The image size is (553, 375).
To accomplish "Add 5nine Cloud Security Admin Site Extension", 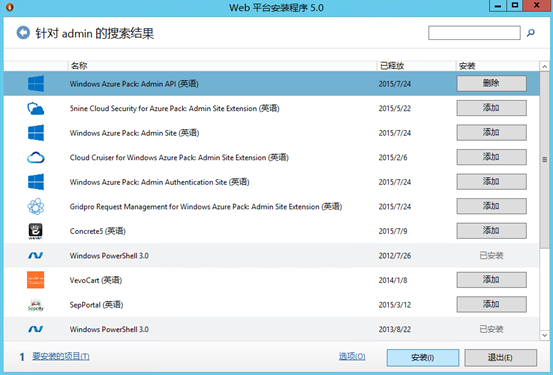I will (492, 108).
